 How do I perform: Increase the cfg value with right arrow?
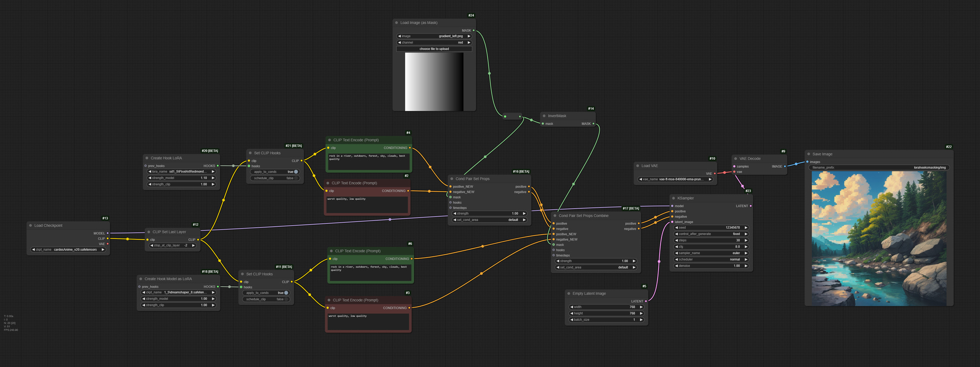[746, 247]
